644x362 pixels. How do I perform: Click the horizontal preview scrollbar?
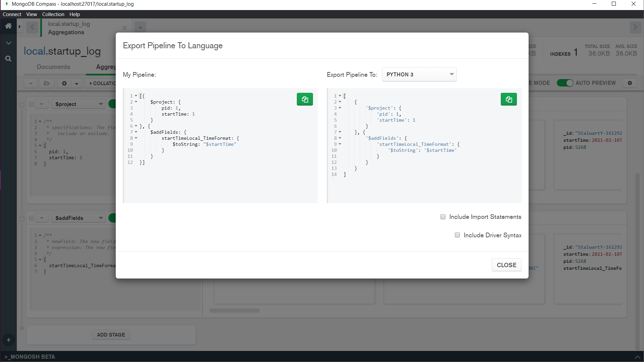234,311
